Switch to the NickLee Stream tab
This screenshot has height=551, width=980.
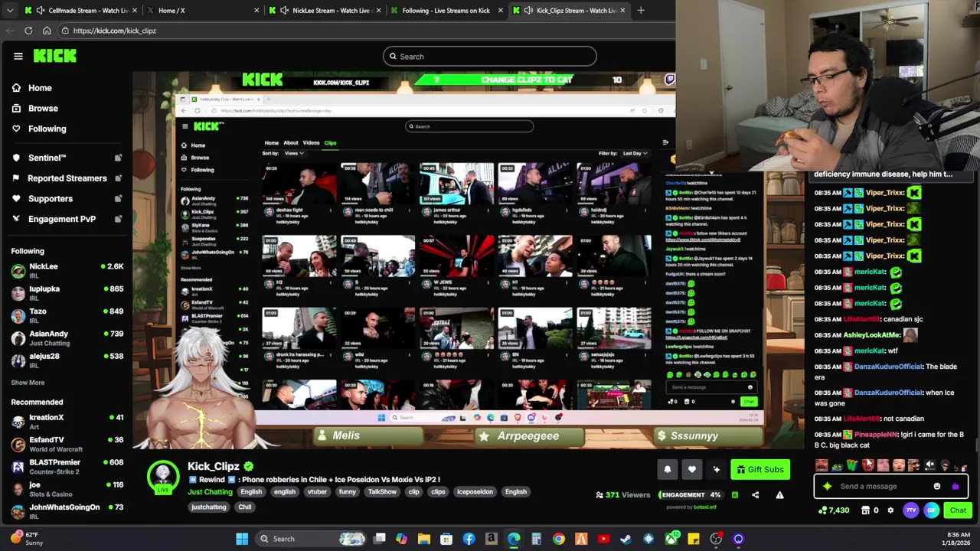pyautogui.click(x=324, y=10)
